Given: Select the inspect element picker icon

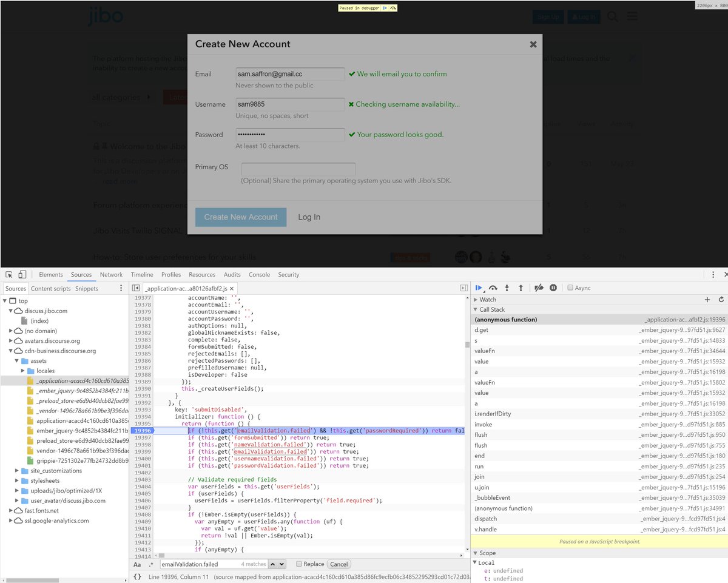Looking at the screenshot, I should 9,275.
